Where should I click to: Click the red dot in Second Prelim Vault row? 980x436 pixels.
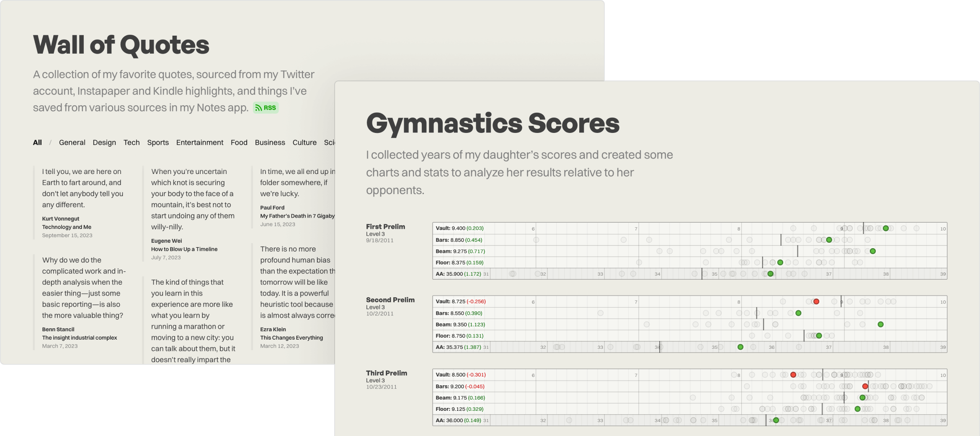816,301
